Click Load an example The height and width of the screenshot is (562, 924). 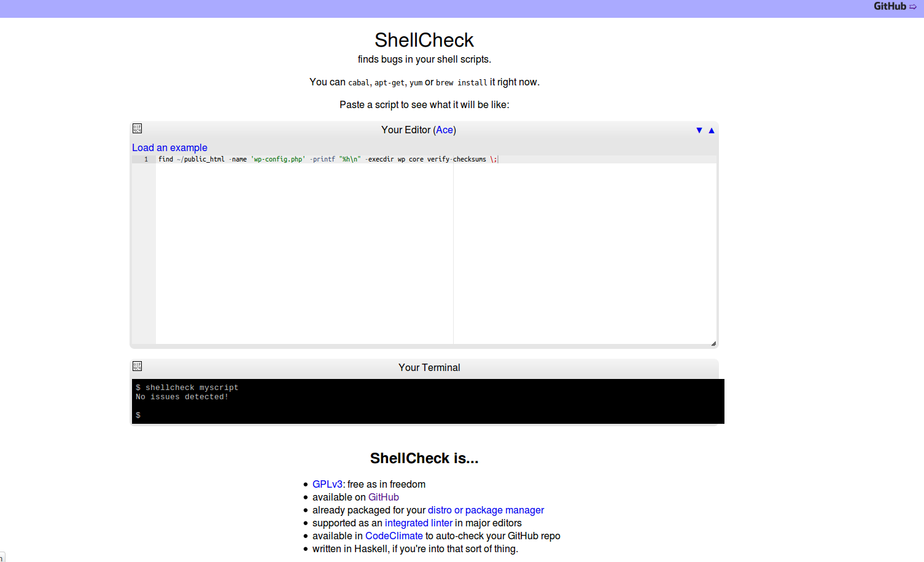169,147
